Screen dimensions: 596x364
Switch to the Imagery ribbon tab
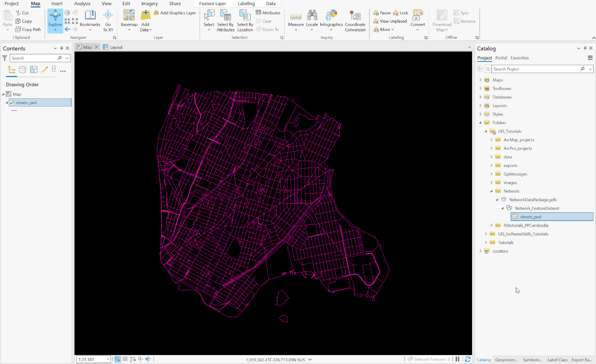click(149, 4)
